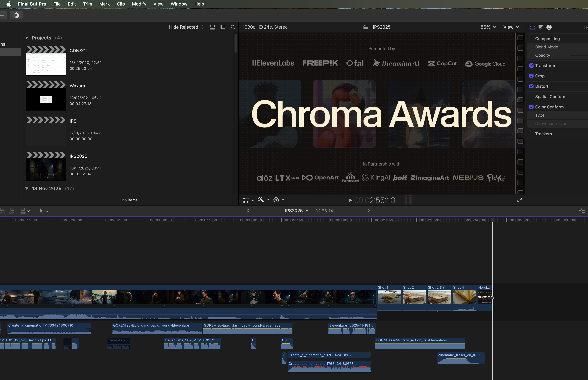Switch browser to list view mode

pyautogui.click(x=212, y=27)
